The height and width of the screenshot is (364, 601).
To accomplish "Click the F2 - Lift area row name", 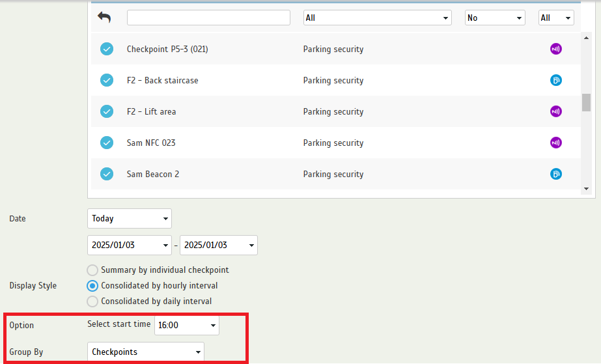I will (x=152, y=111).
